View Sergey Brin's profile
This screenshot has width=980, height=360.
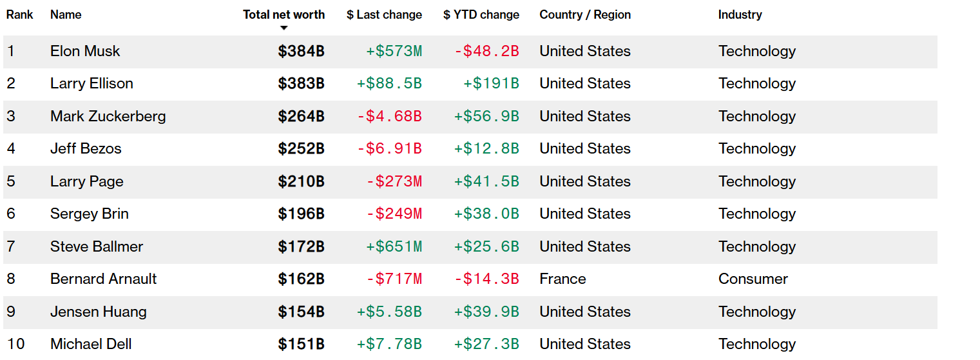(89, 214)
